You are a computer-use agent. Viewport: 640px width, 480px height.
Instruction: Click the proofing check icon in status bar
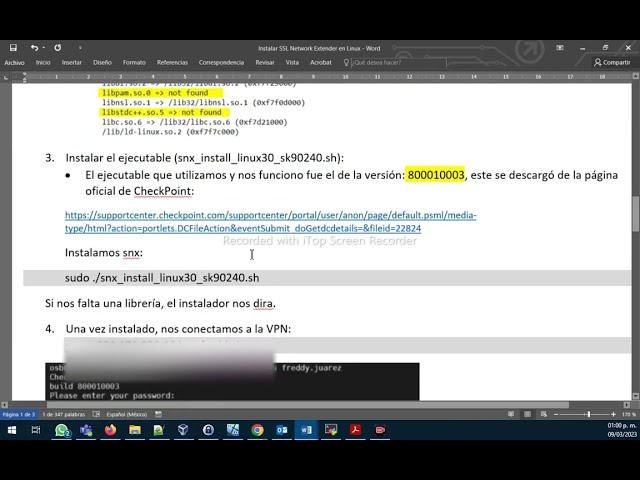tap(96, 414)
